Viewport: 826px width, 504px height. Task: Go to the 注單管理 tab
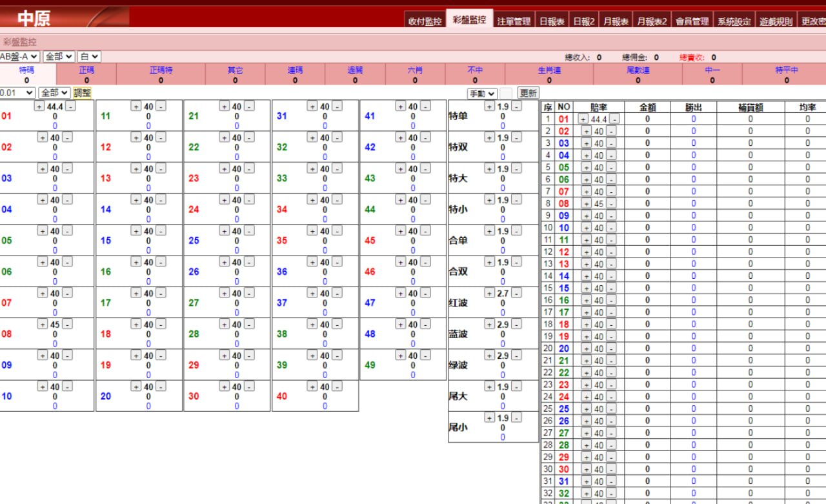(x=514, y=21)
